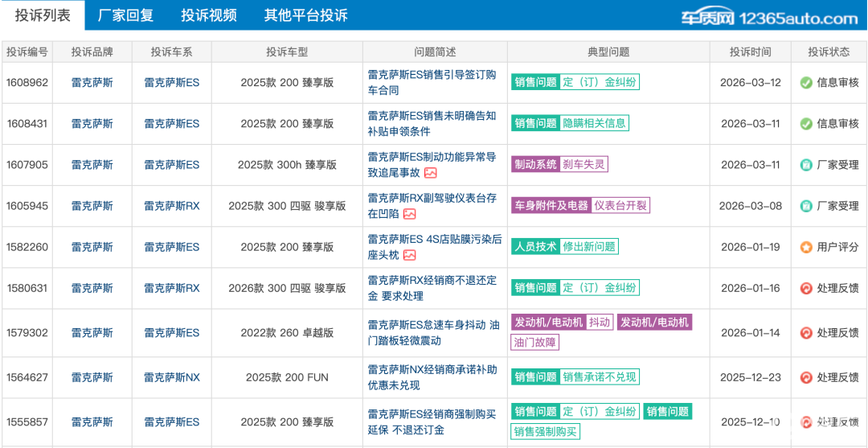Click 厂家受理 status icon for complaint 1607905
Image resolution: width=868 pixels, height=448 pixels.
806,164
